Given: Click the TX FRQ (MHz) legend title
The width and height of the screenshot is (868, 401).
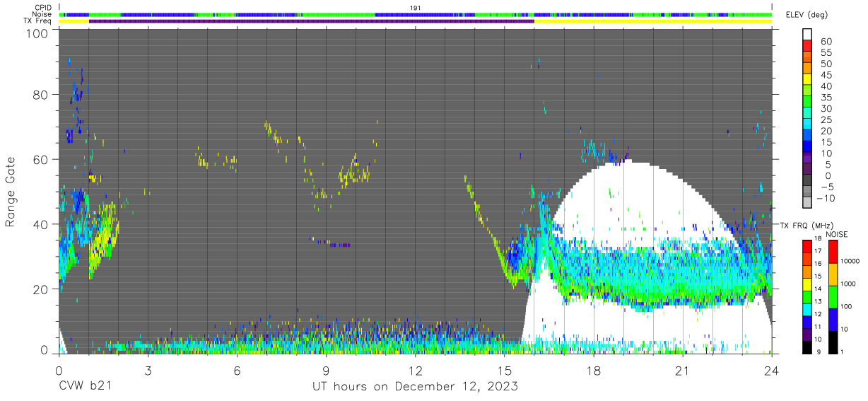Looking at the screenshot, I should 804,226.
